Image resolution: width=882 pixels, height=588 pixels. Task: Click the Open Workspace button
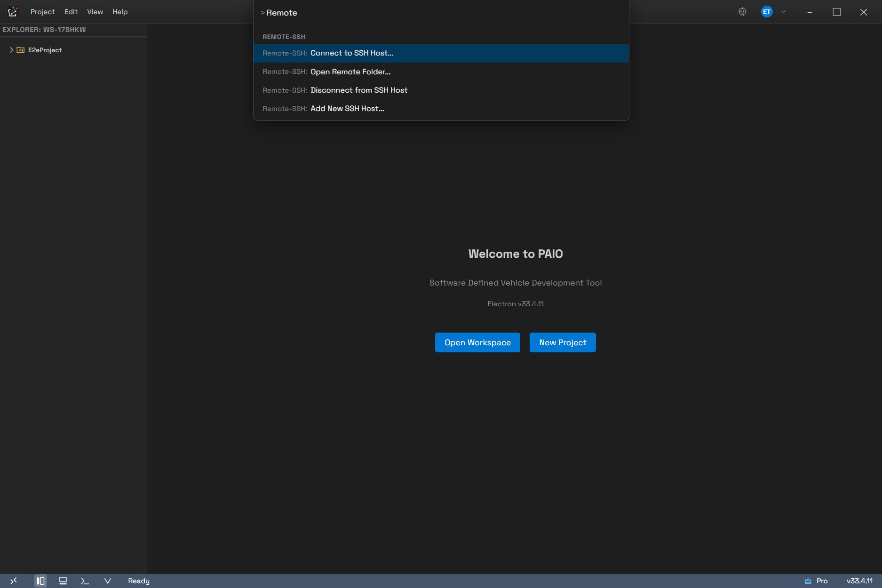477,342
